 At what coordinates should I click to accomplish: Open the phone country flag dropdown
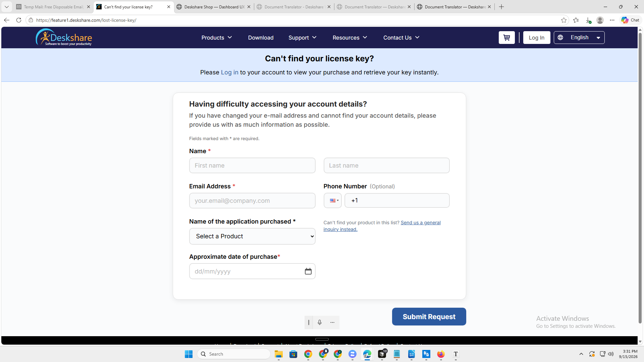(x=333, y=200)
